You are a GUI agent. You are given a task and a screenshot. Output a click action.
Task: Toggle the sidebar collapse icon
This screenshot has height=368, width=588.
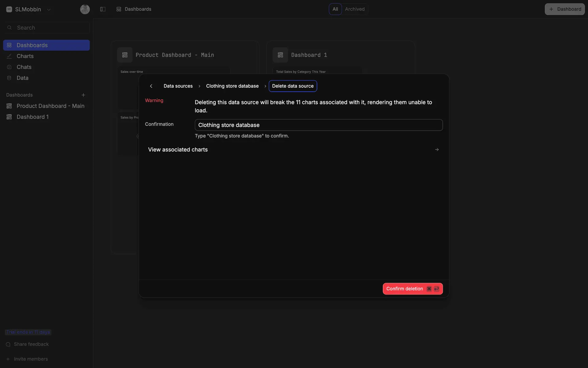point(103,9)
